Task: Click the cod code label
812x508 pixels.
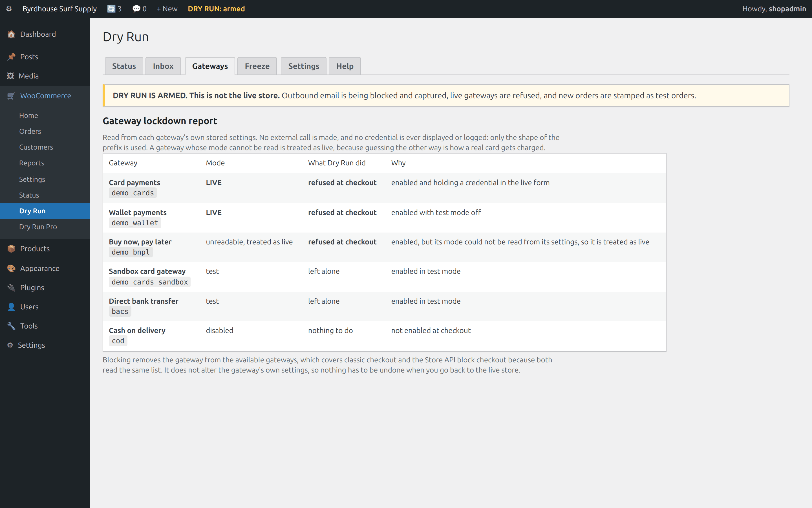Action: (x=118, y=341)
